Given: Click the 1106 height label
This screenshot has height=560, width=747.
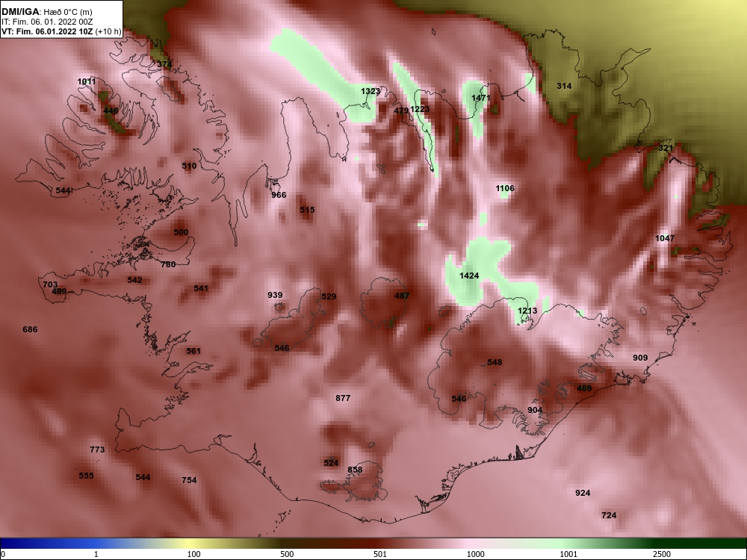Looking at the screenshot, I should [505, 189].
